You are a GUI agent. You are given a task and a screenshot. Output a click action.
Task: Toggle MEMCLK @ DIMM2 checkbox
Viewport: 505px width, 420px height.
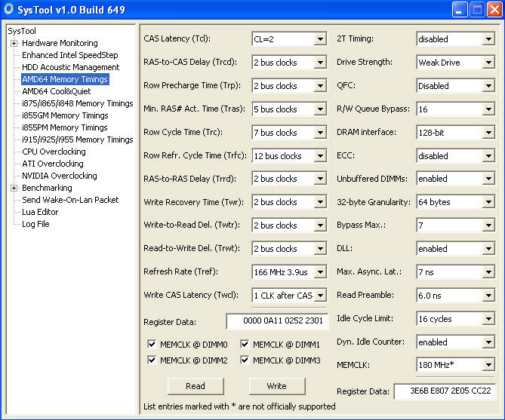pyautogui.click(x=152, y=360)
